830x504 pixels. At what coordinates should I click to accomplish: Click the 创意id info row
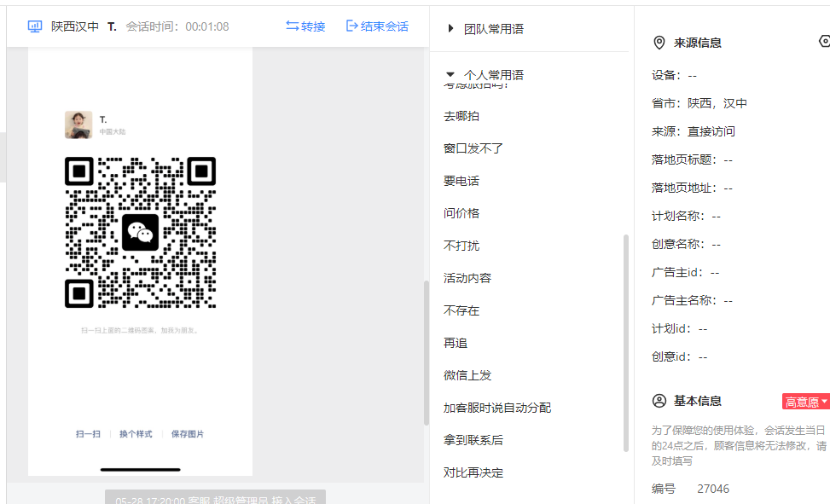[680, 356]
